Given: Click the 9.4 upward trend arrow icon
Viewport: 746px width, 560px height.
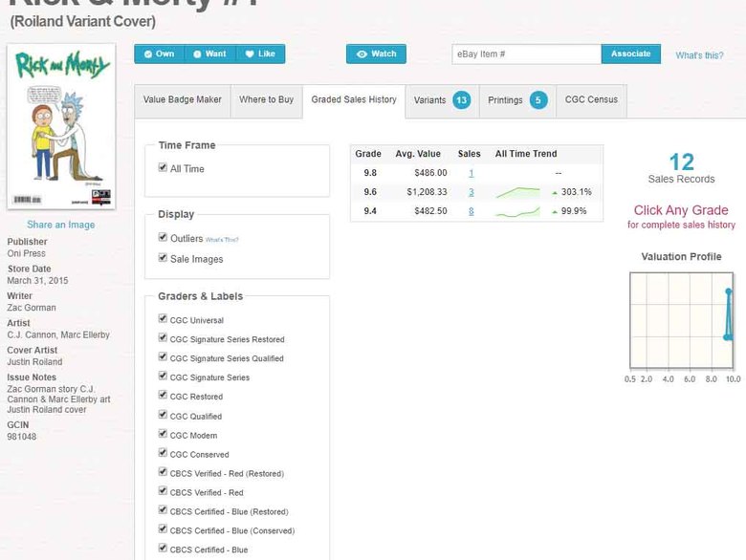Looking at the screenshot, I should (x=555, y=212).
